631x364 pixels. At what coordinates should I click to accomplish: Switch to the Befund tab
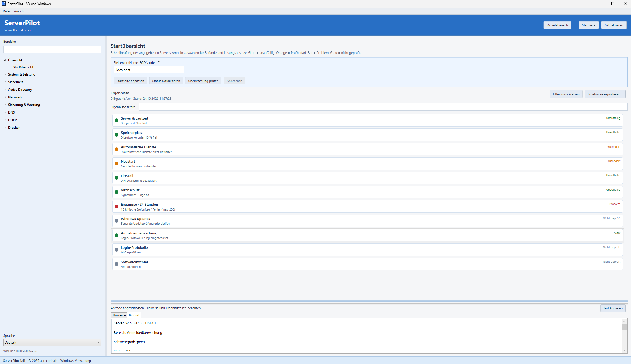click(134, 315)
